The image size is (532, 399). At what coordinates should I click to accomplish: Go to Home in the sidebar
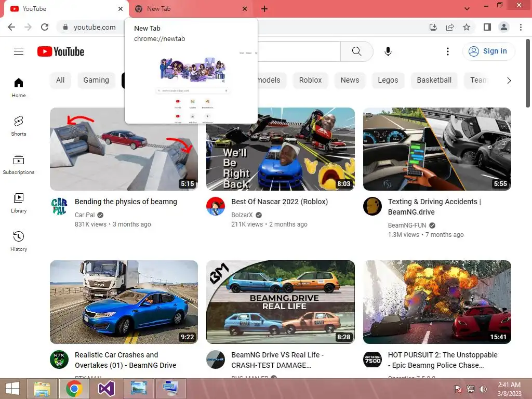tap(19, 88)
